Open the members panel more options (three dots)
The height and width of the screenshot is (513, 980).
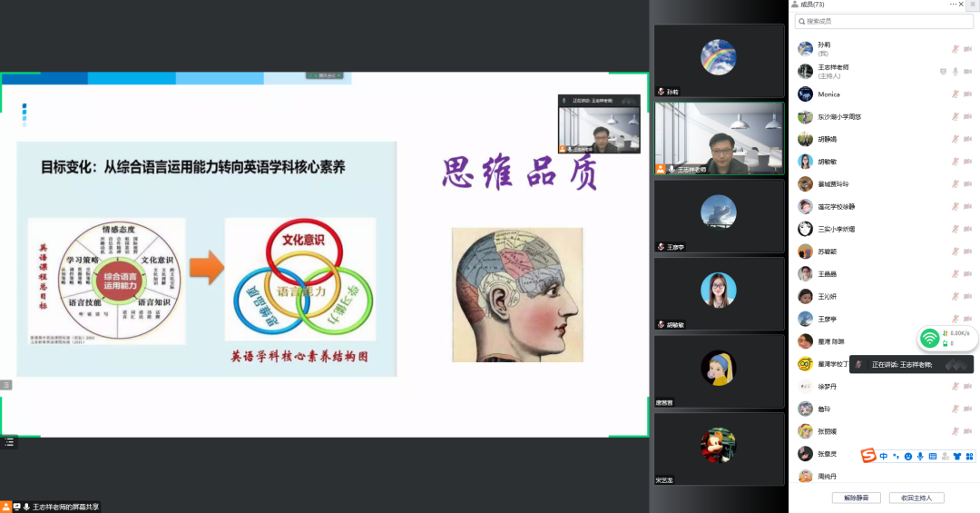[953, 5]
